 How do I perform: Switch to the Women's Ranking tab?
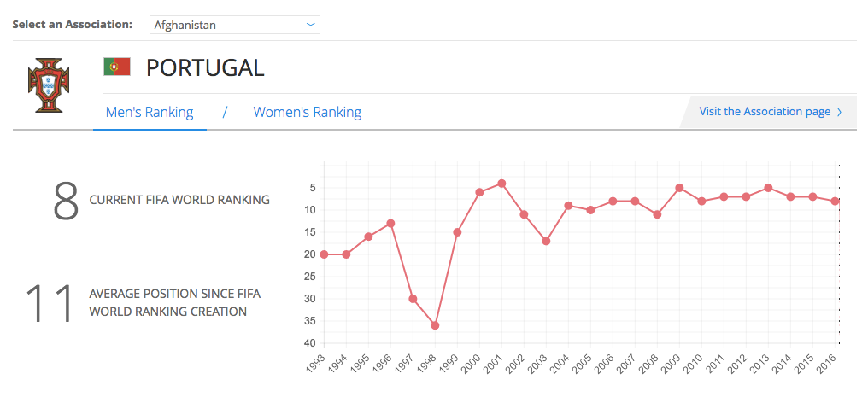(307, 112)
